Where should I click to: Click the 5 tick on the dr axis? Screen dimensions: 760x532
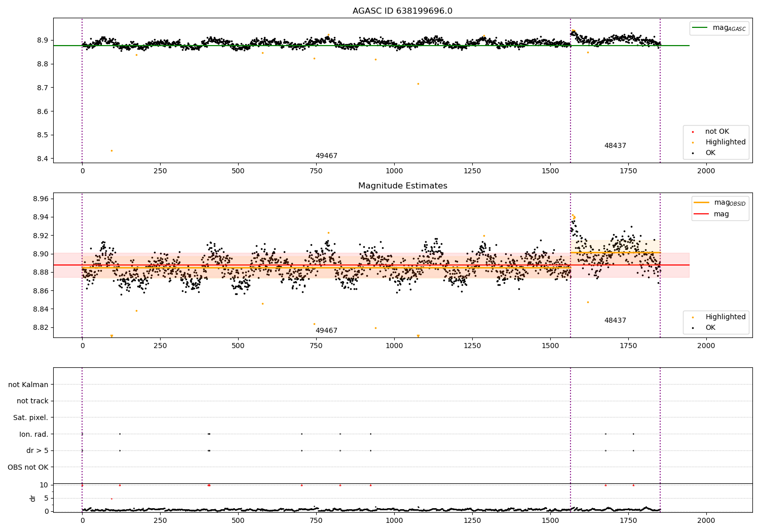(46, 499)
